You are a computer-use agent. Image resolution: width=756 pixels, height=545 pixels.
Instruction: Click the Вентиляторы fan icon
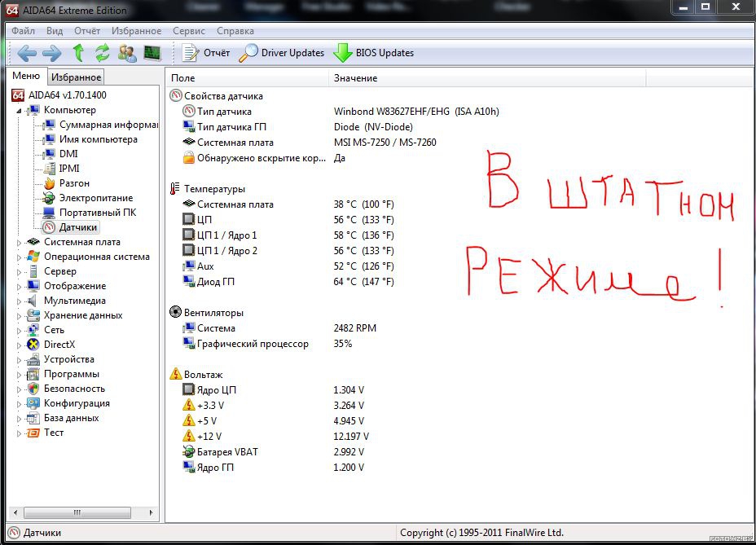click(176, 312)
